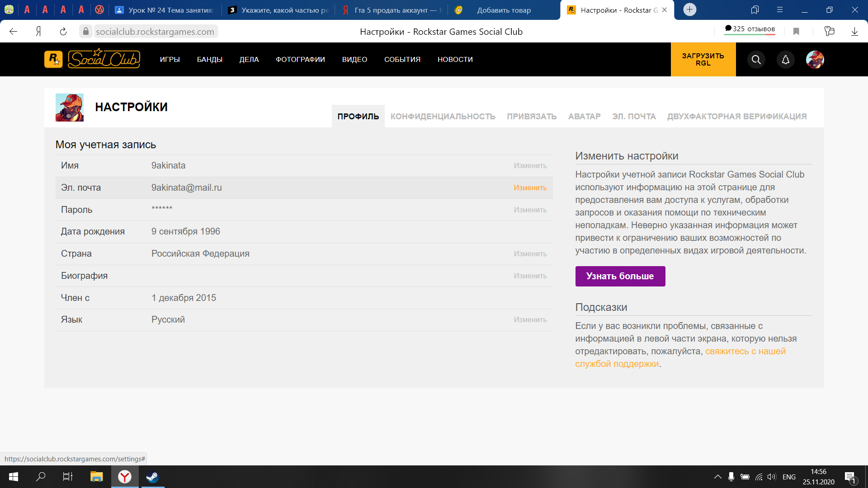Open the Action Center notifications icon
868x488 pixels.
coord(850,477)
